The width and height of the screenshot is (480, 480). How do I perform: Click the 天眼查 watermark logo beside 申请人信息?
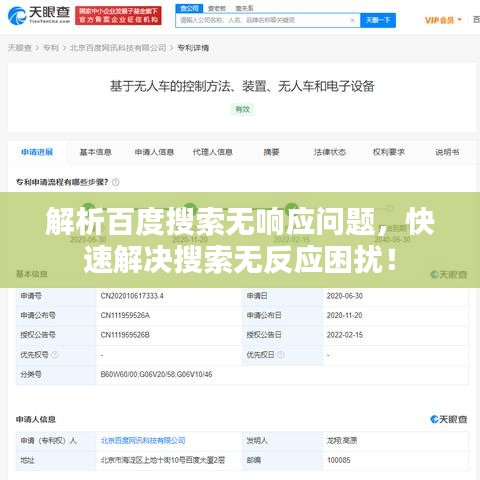pos(449,419)
